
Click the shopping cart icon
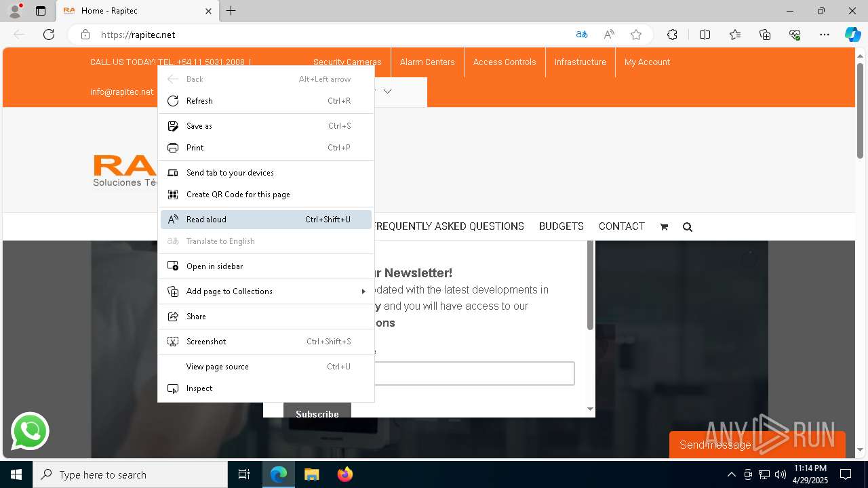pyautogui.click(x=664, y=227)
